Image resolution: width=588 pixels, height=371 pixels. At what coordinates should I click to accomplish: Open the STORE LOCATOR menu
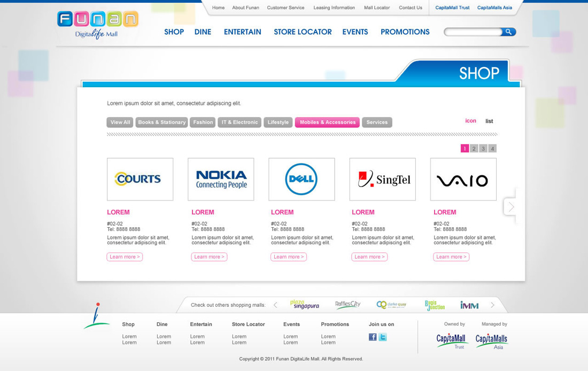pyautogui.click(x=303, y=32)
